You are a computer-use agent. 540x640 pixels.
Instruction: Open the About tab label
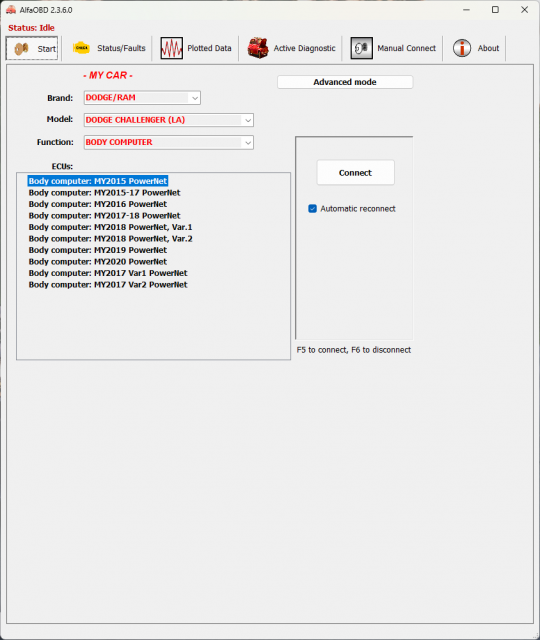(488, 48)
